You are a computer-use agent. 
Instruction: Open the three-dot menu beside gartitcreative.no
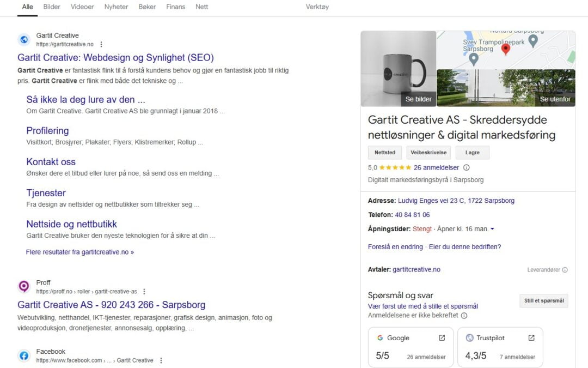(x=102, y=44)
